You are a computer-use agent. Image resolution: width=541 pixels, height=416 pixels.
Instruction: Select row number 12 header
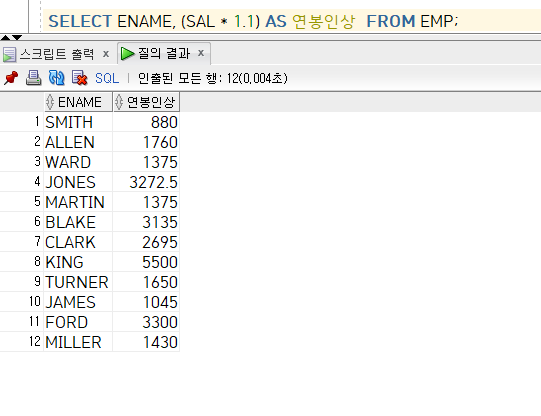pyautogui.click(x=22, y=342)
